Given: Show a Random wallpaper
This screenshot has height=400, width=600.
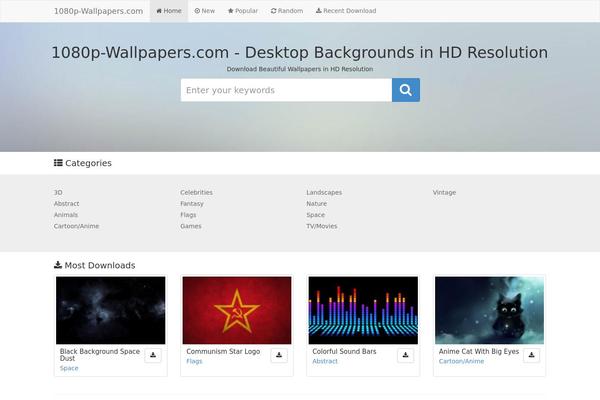Looking at the screenshot, I should click(287, 11).
